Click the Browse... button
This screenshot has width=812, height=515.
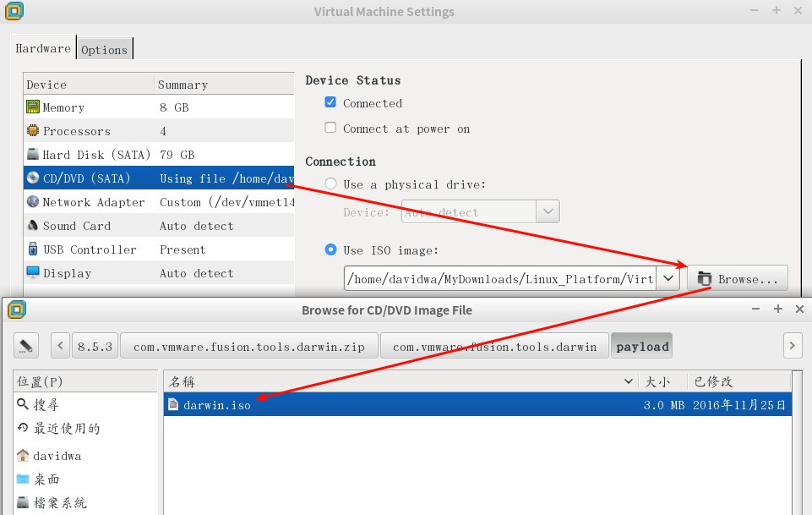738,279
